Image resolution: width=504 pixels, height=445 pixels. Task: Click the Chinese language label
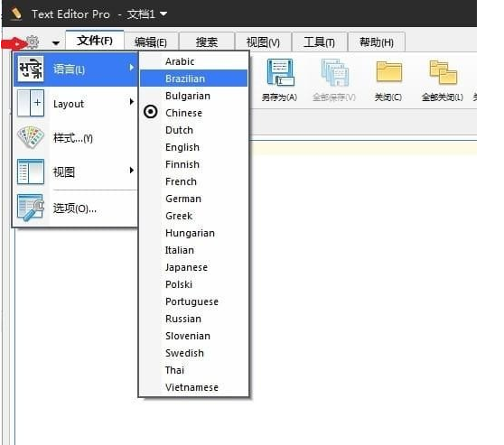183,113
